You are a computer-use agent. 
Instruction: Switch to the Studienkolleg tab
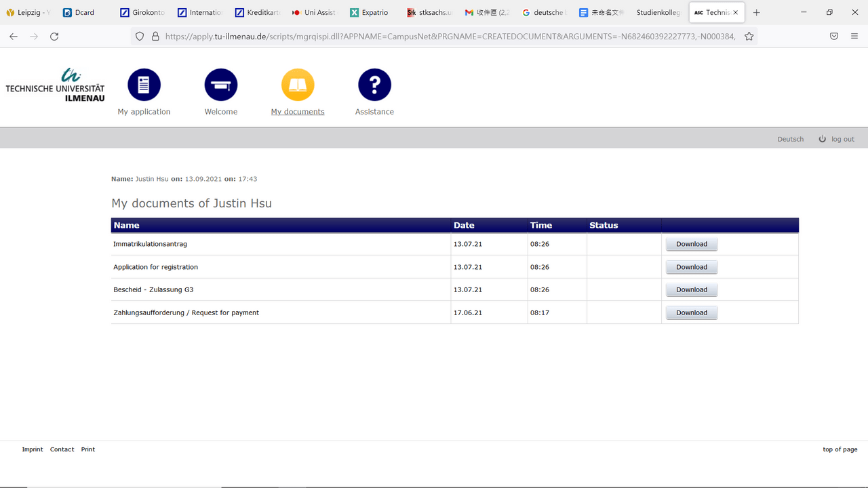(658, 12)
